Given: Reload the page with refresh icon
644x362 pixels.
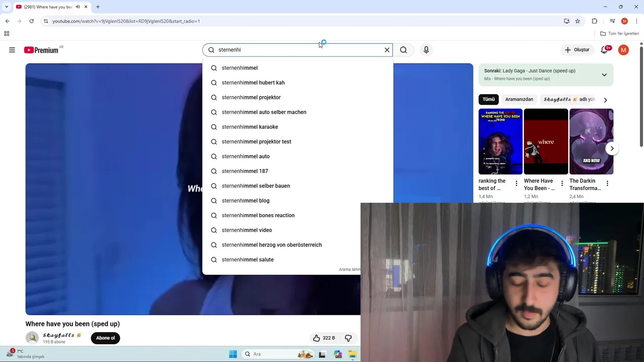Looking at the screenshot, I should click(31, 21).
